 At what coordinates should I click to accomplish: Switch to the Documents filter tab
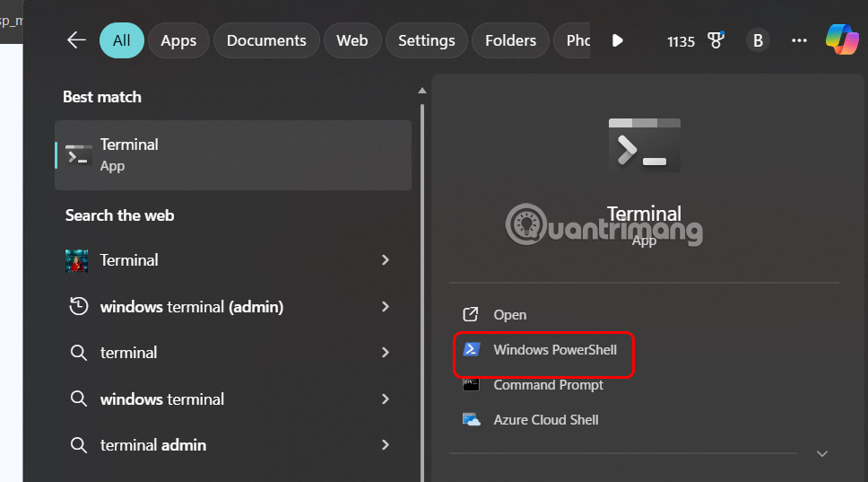[266, 40]
